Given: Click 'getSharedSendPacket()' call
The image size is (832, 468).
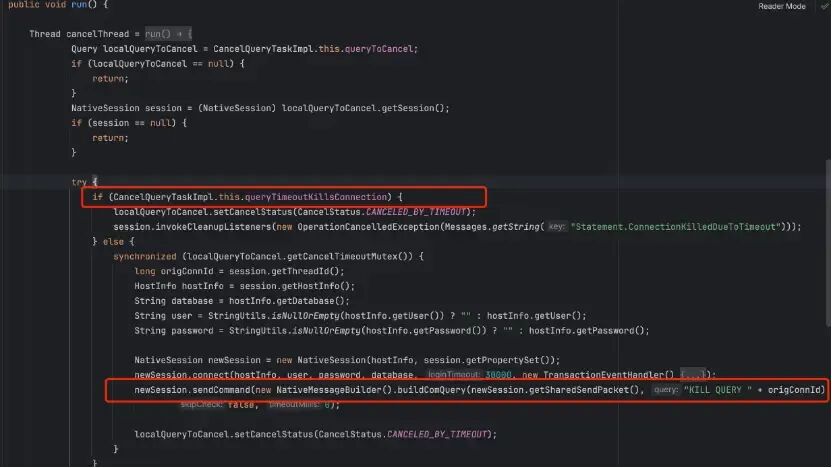Looking at the screenshot, I should click(586, 389).
